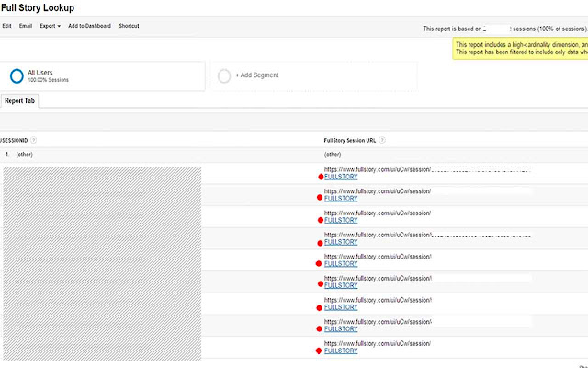Open the bottommost FULLSTORY link
This screenshot has width=588, height=368.
(x=341, y=351)
